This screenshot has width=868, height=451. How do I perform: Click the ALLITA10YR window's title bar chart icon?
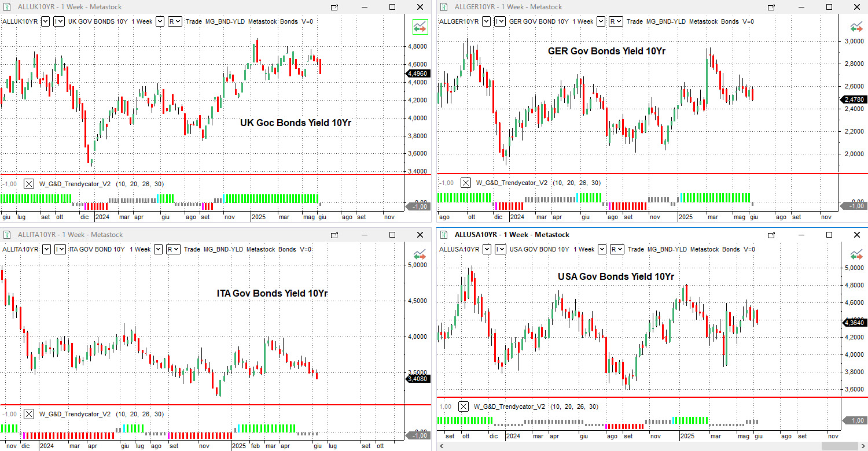pyautogui.click(x=8, y=235)
